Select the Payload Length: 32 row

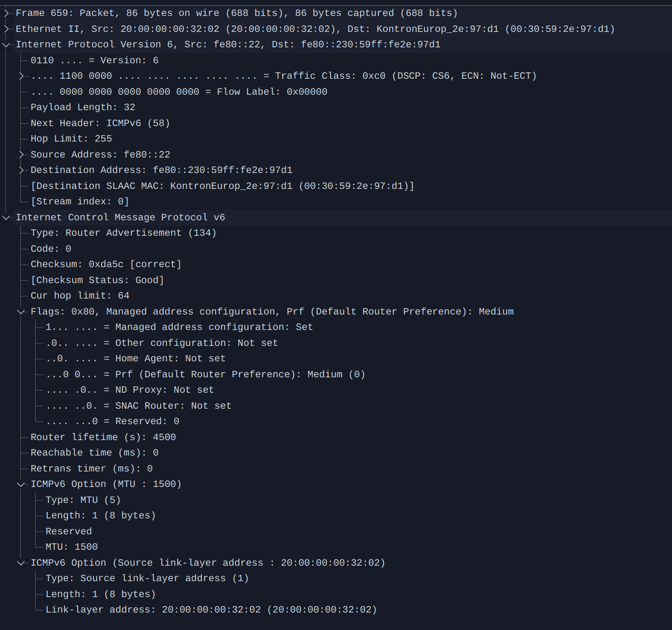point(83,107)
